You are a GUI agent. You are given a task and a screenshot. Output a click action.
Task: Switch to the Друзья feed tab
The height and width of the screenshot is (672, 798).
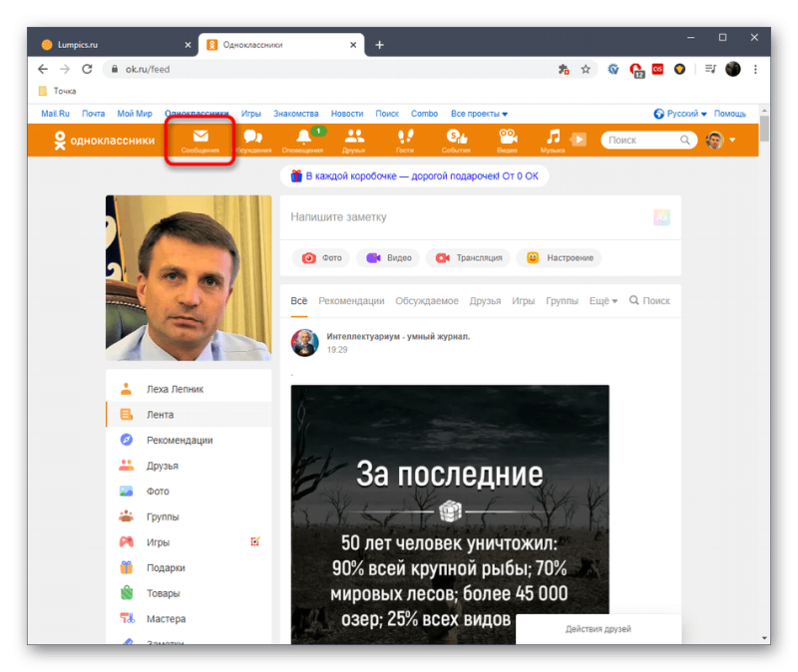point(485,301)
